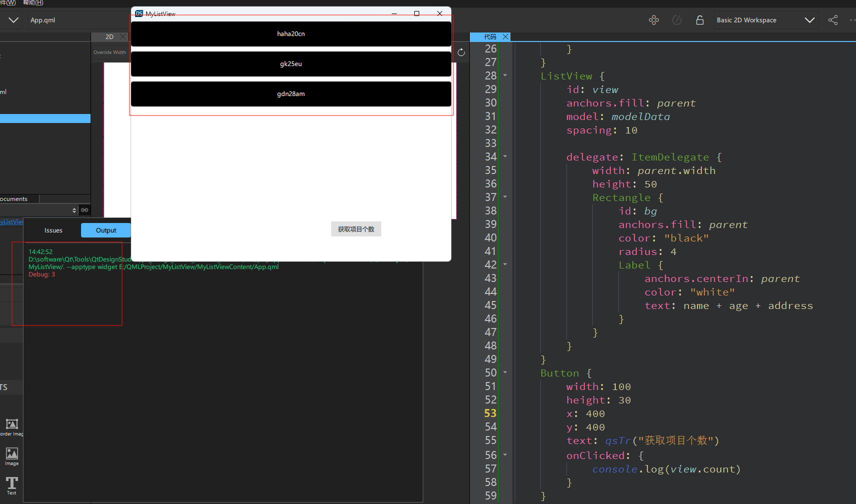Click 'id: view' code line
This screenshot has width=856, height=504.
tap(592, 89)
